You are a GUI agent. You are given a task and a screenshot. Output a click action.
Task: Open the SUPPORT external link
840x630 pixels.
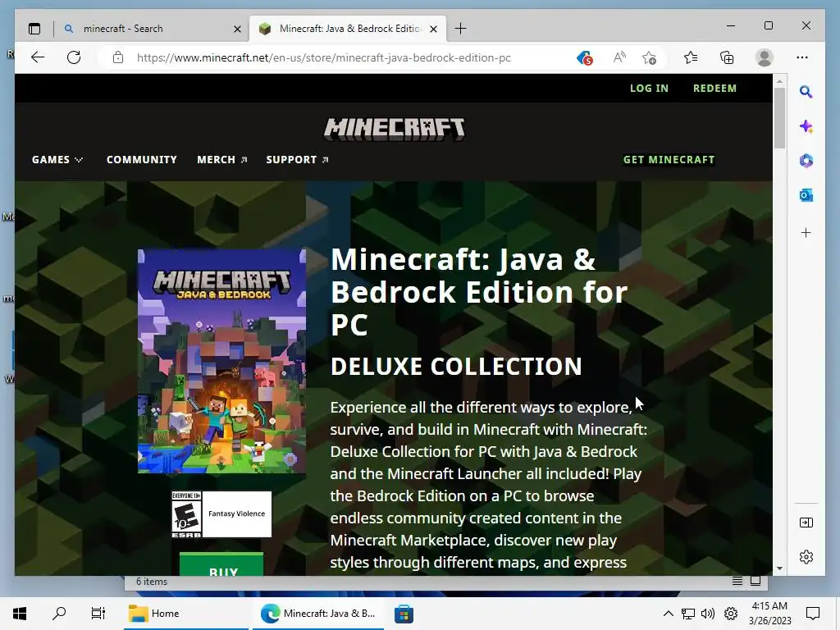click(297, 160)
